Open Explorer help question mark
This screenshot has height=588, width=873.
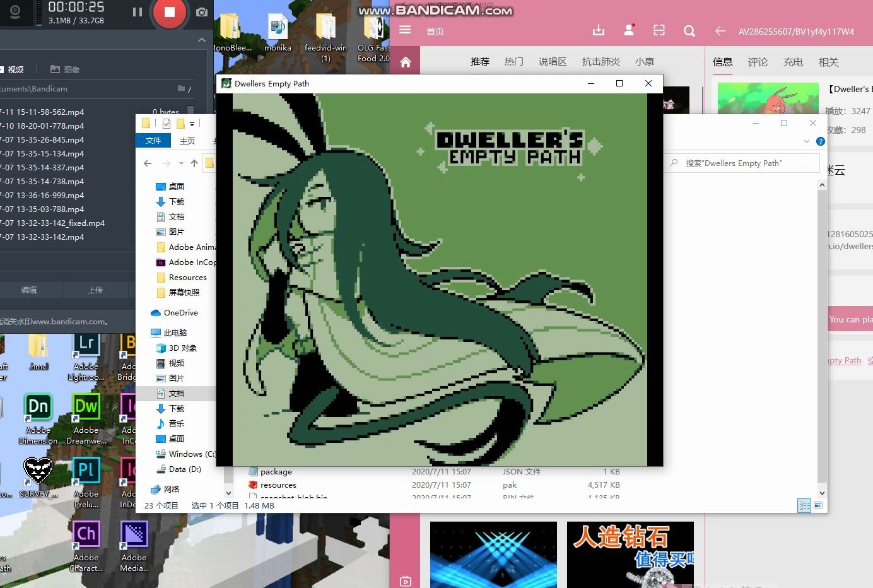point(820,141)
